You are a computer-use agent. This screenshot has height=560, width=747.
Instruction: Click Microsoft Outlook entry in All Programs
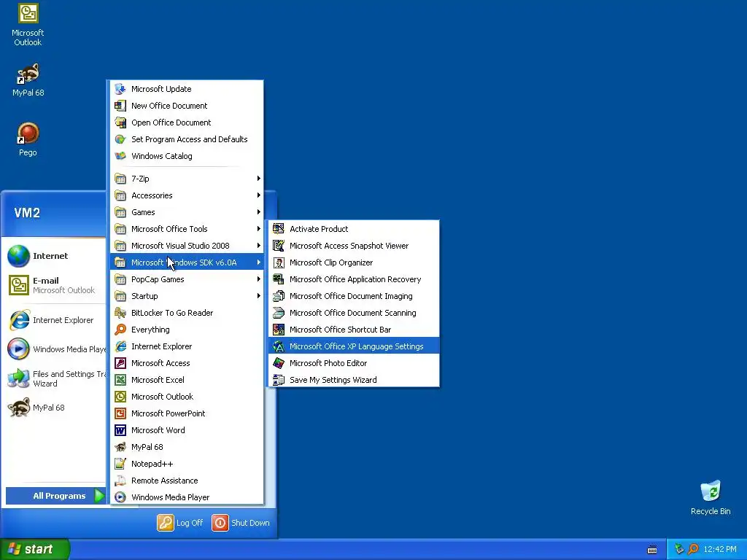pos(187,397)
